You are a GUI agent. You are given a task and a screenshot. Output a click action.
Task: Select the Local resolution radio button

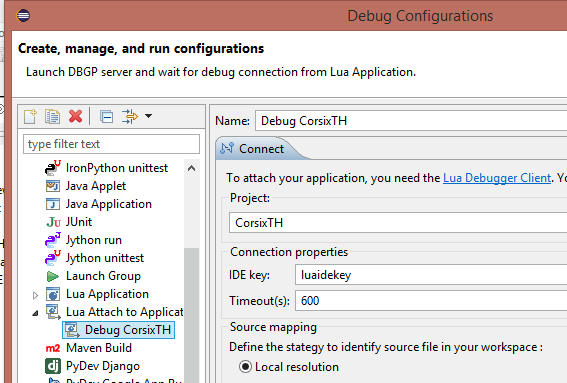click(245, 367)
